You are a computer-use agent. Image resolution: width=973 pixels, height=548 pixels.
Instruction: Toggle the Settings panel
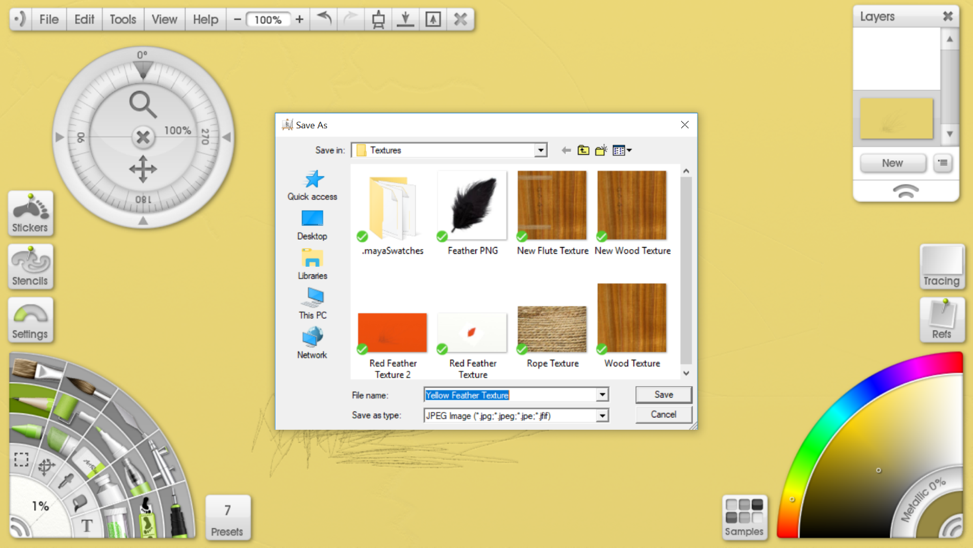click(30, 320)
